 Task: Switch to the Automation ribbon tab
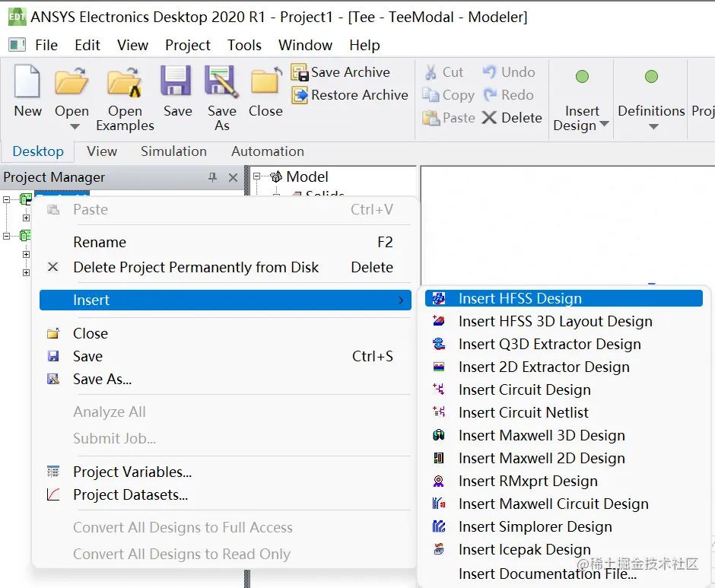(267, 151)
